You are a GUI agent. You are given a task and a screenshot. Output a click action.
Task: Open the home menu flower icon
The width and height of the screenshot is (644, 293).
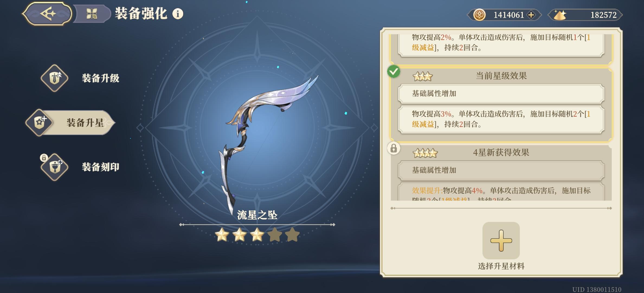click(92, 14)
